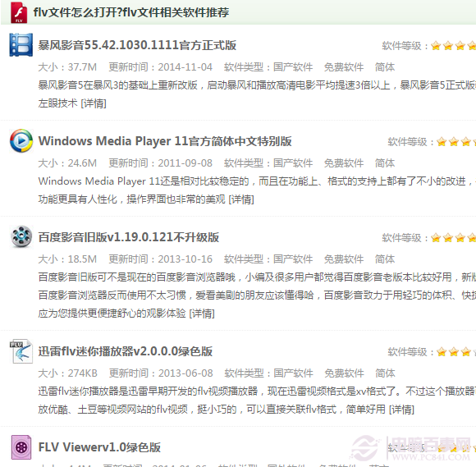476x467 pixels.
Task: Click second rating star of 迅雷flv迷你播放器
Action: [454, 352]
